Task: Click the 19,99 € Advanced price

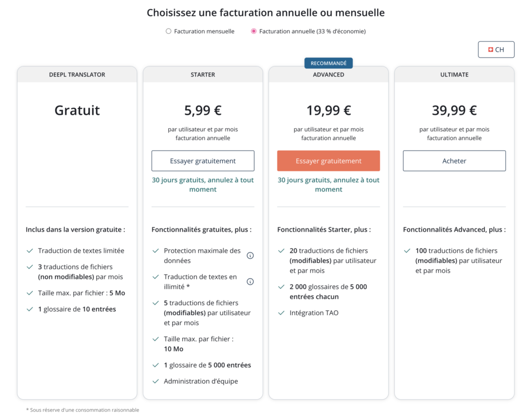Action: click(x=328, y=111)
